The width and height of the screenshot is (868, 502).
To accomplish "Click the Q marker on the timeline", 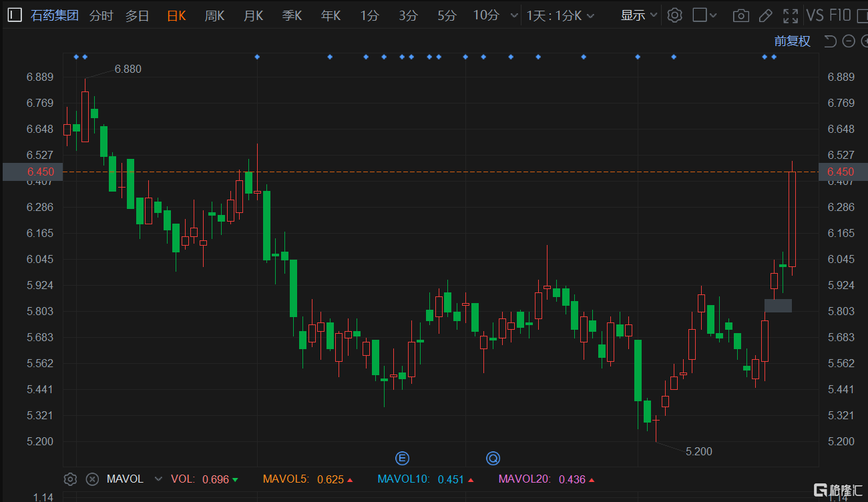I will [493, 458].
